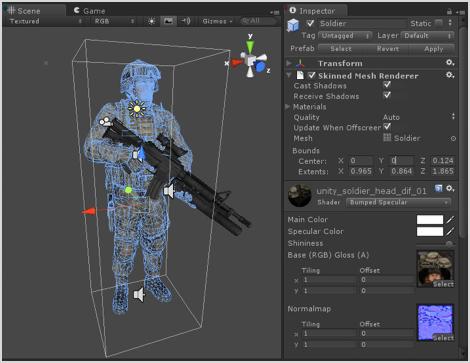Viewport: 470px width, 363px height.
Task: Click the Bounds Center Y field
Action: (403, 161)
